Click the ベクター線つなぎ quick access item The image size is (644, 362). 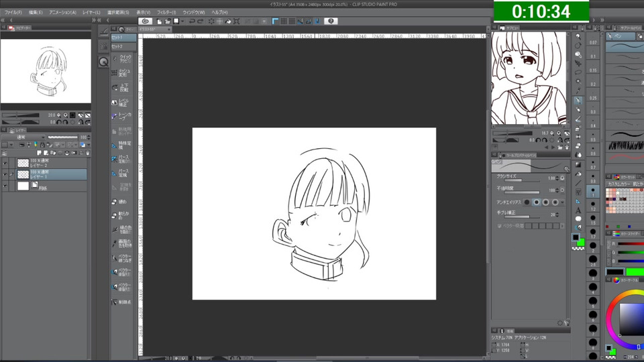coord(121,258)
